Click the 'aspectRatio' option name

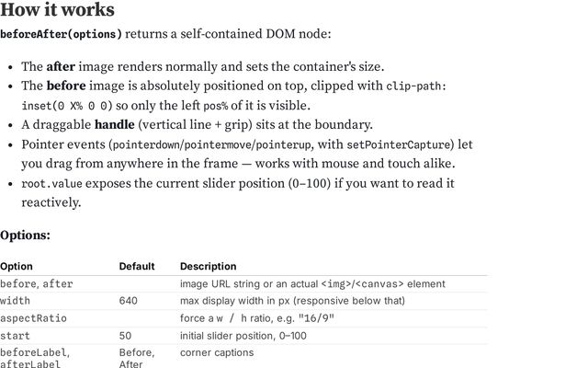[x=33, y=318]
